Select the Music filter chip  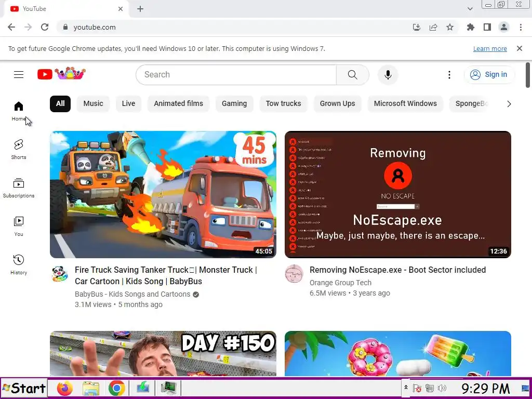click(x=94, y=103)
